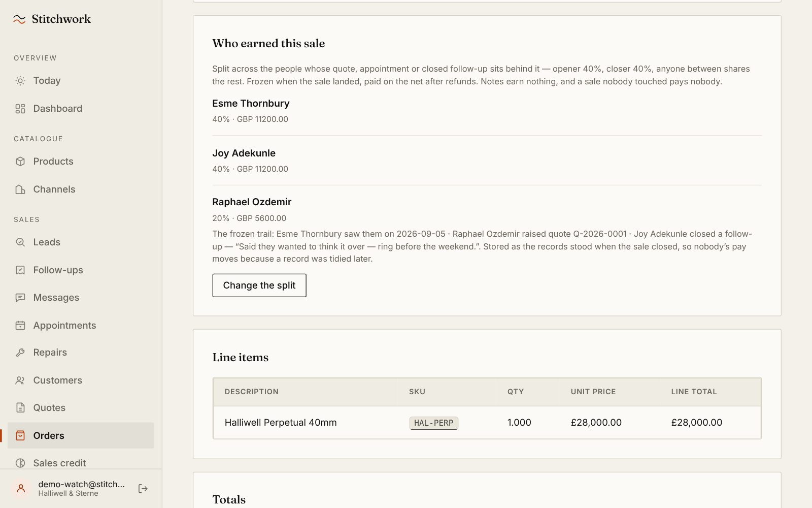Click the HAL-PERP SKU badge
This screenshot has height=508, width=812.
(433, 423)
